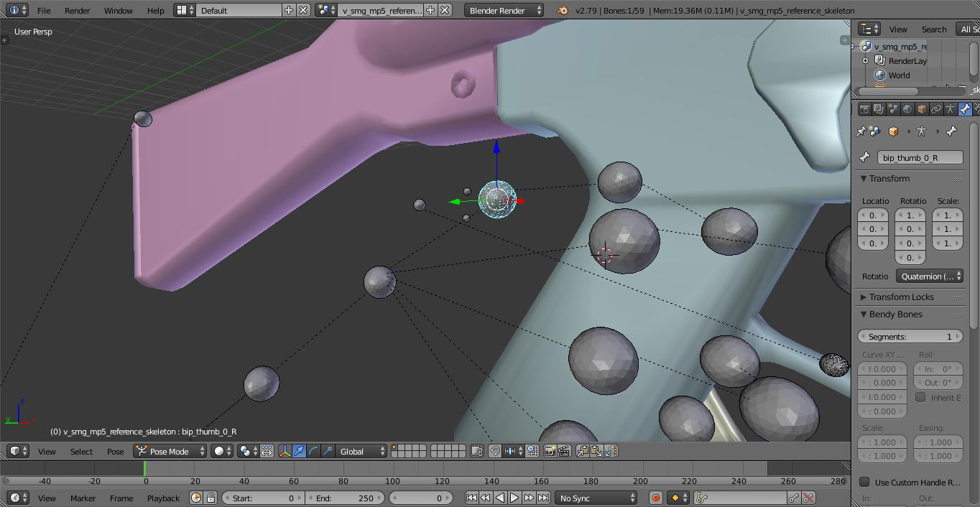Enable the rotate manipulator icon
980x507 pixels.
click(x=313, y=451)
